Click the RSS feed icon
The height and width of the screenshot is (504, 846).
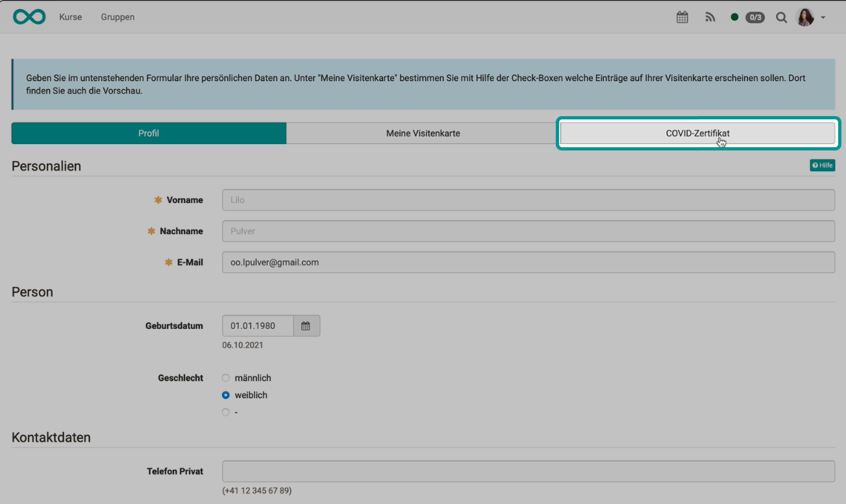[710, 17]
